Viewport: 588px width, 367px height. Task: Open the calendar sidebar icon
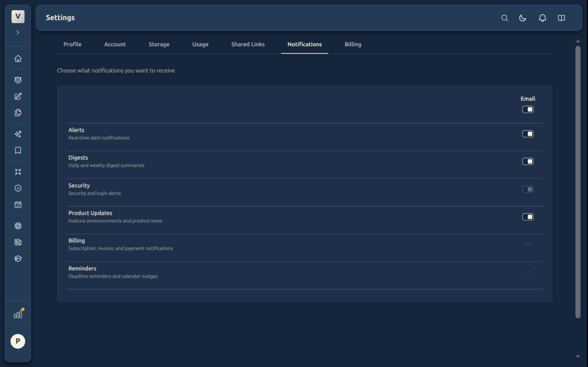(x=18, y=205)
